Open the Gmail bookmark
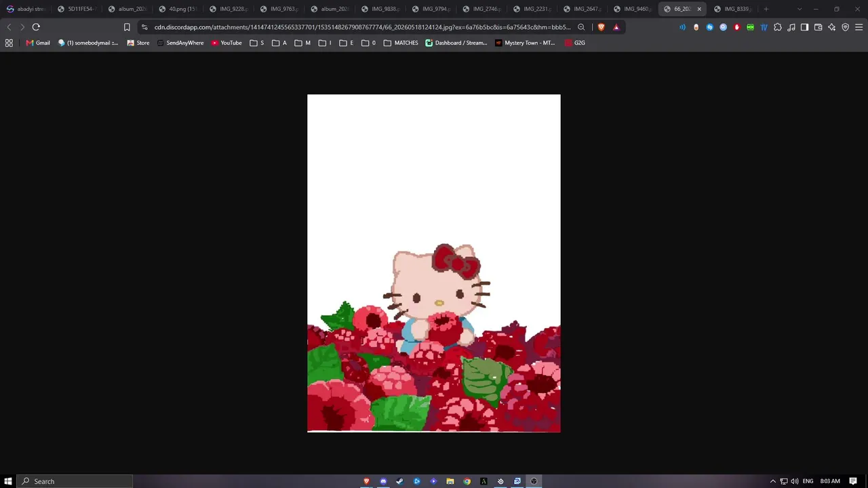Image resolution: width=868 pixels, height=488 pixels. point(38,43)
